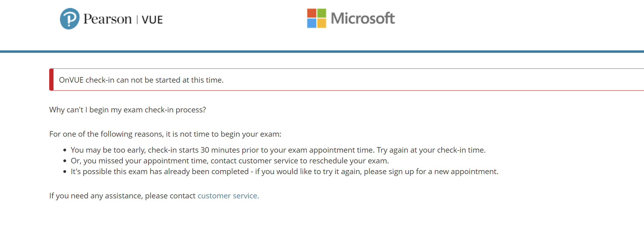Click the 'exam has already been completed' bullet
This screenshot has width=644, height=234.
coord(284,171)
